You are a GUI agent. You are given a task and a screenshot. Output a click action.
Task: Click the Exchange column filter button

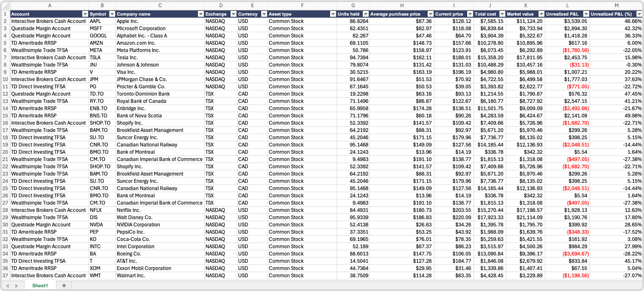(233, 14)
